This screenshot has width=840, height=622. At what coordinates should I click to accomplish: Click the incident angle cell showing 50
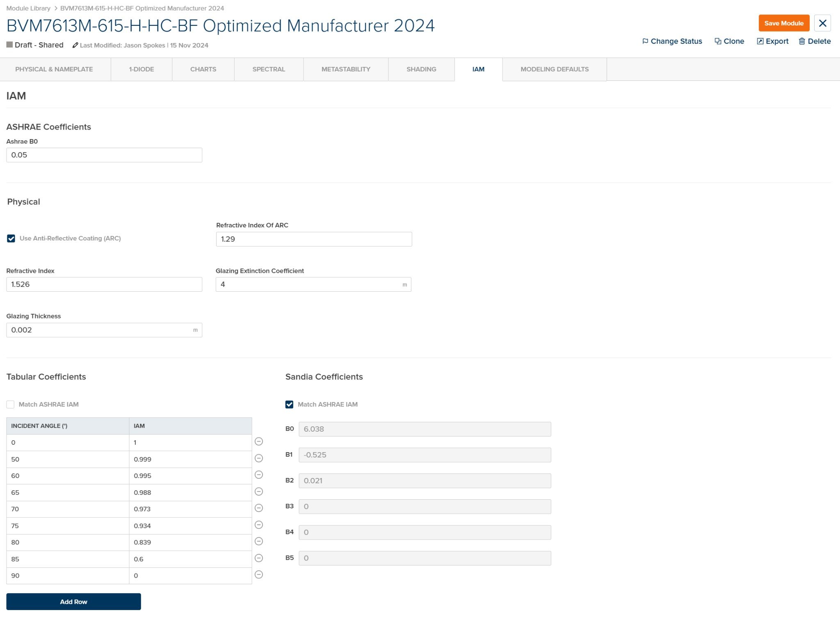pyautogui.click(x=68, y=460)
